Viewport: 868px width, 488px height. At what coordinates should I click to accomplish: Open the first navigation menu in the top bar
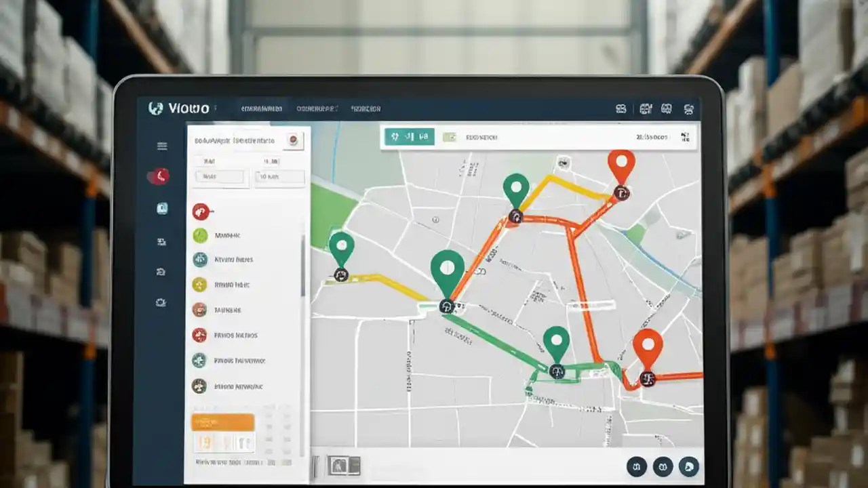point(263,108)
